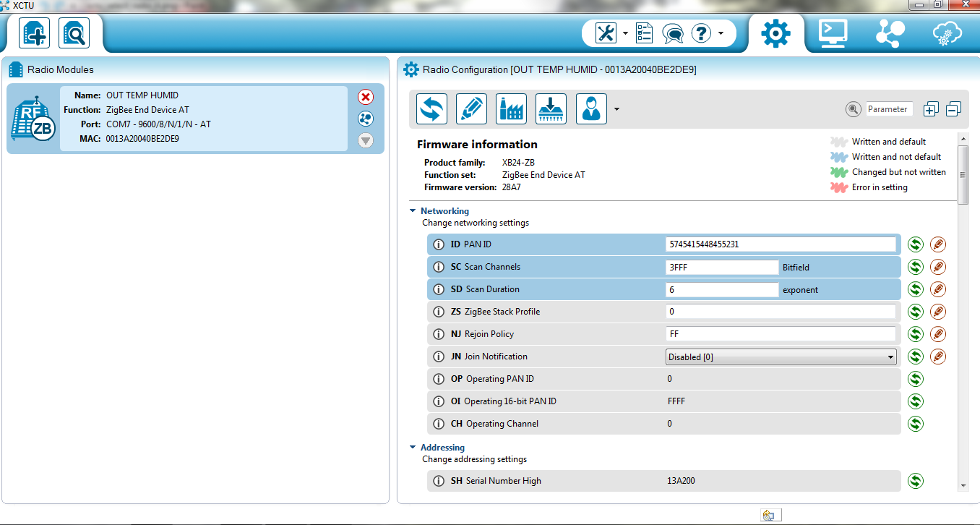
Task: Collapse the Networking section
Action: [413, 211]
